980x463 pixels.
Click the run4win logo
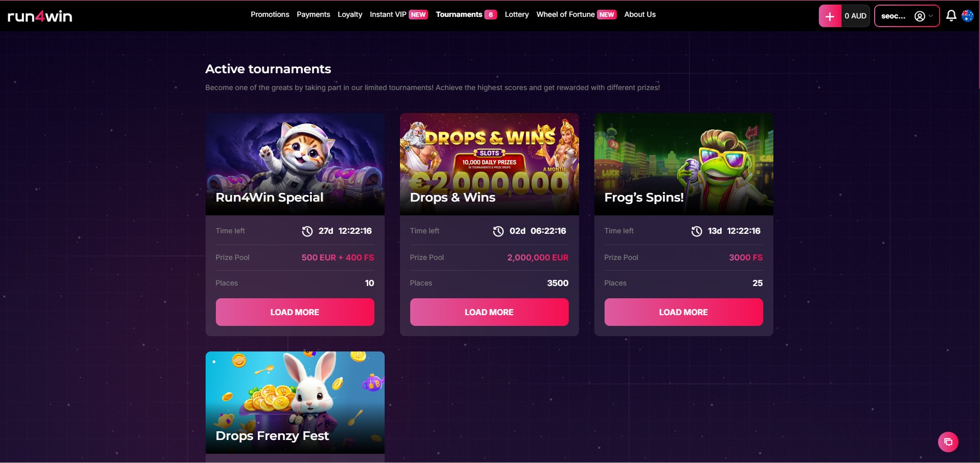(40, 16)
